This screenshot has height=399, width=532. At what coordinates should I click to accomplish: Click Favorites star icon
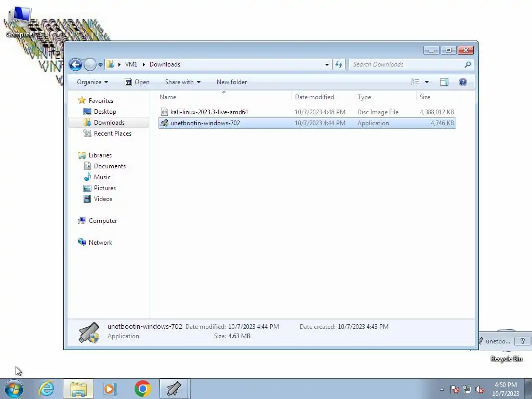click(82, 100)
